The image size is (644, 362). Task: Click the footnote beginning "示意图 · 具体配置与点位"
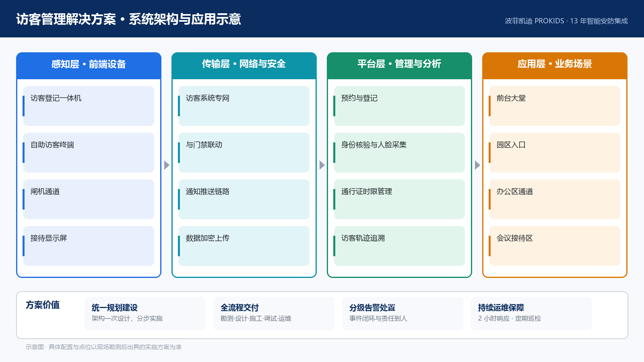point(104,347)
